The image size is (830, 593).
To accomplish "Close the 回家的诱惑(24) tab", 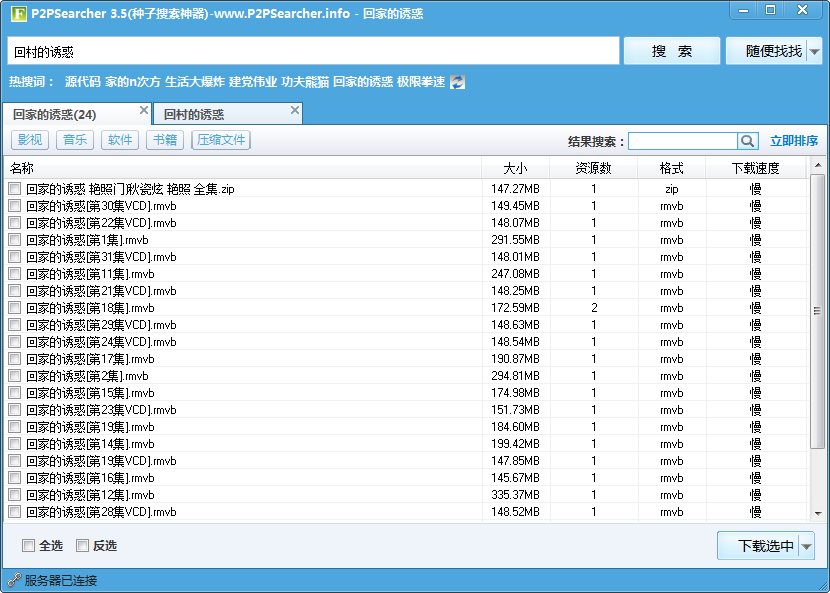I will click(144, 111).
